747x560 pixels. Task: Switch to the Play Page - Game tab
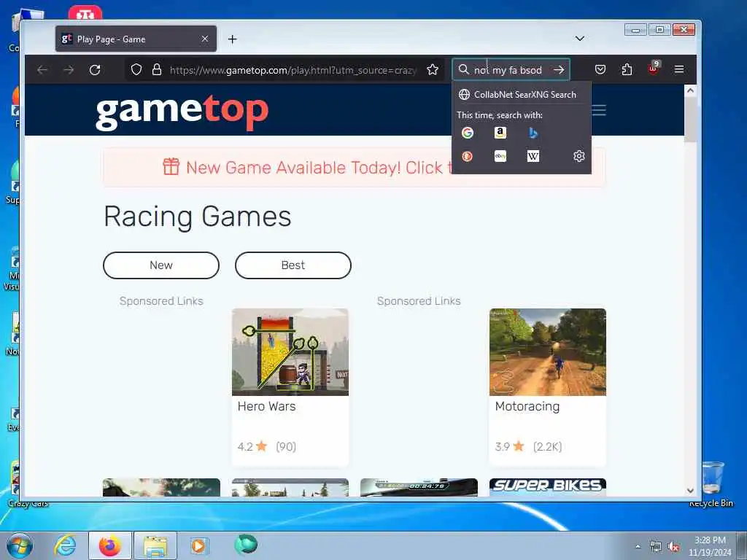[x=136, y=39]
